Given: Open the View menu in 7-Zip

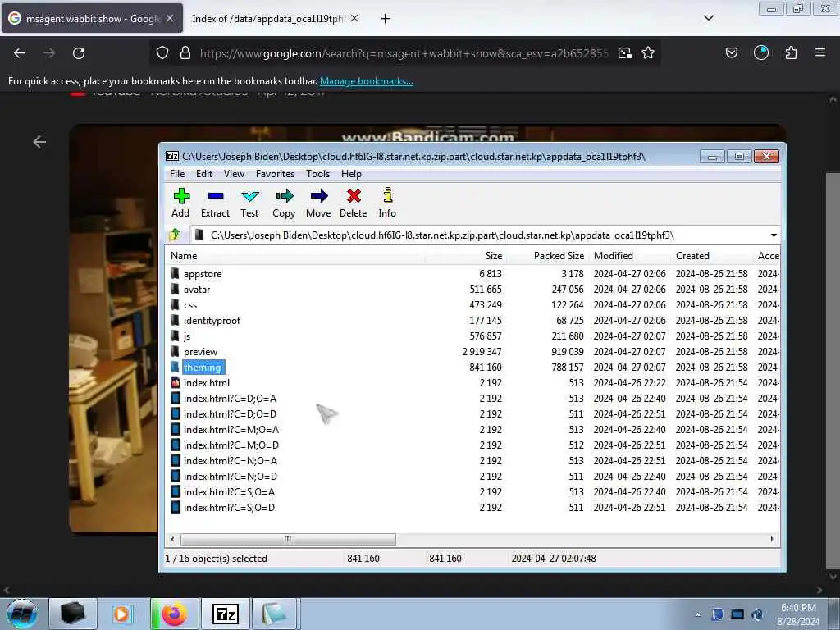Looking at the screenshot, I should tap(234, 174).
